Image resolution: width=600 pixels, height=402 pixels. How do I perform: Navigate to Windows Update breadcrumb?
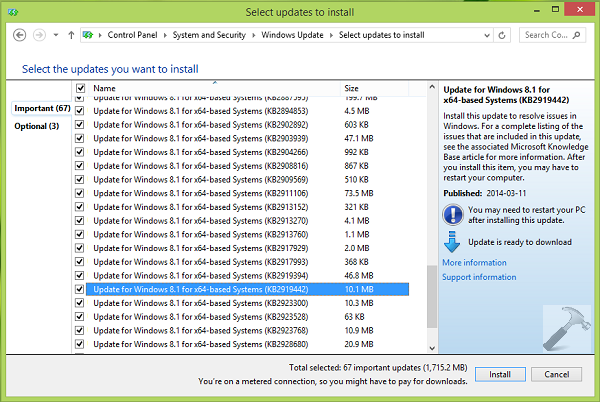point(292,35)
